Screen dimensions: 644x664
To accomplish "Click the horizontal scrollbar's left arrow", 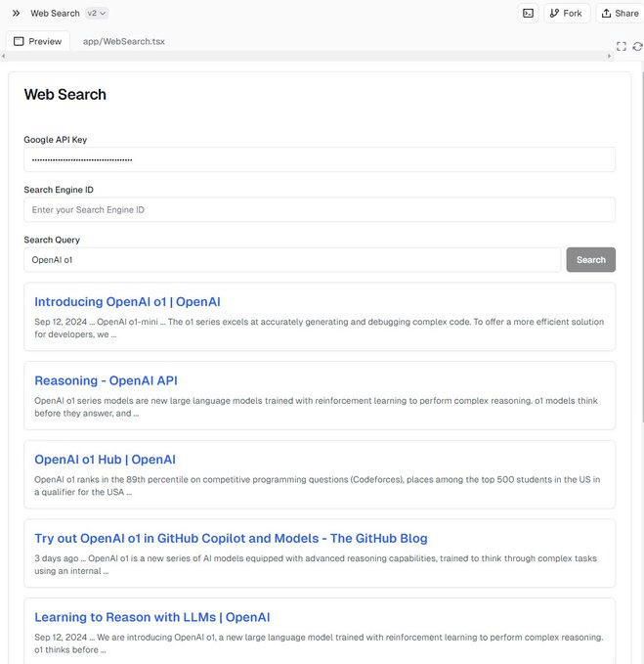I will 5,55.
